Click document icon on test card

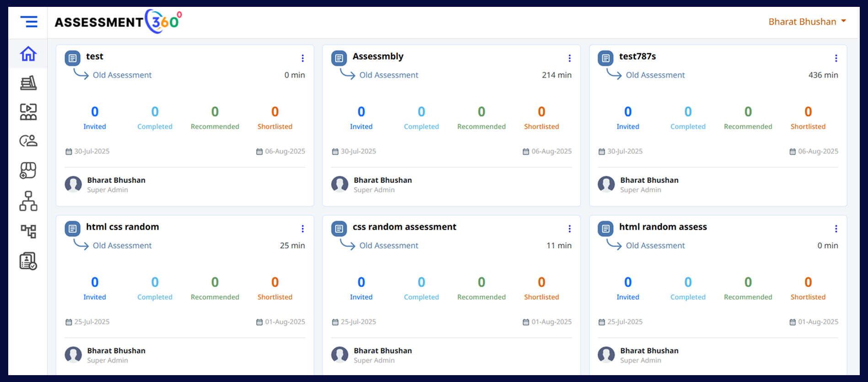(x=72, y=58)
